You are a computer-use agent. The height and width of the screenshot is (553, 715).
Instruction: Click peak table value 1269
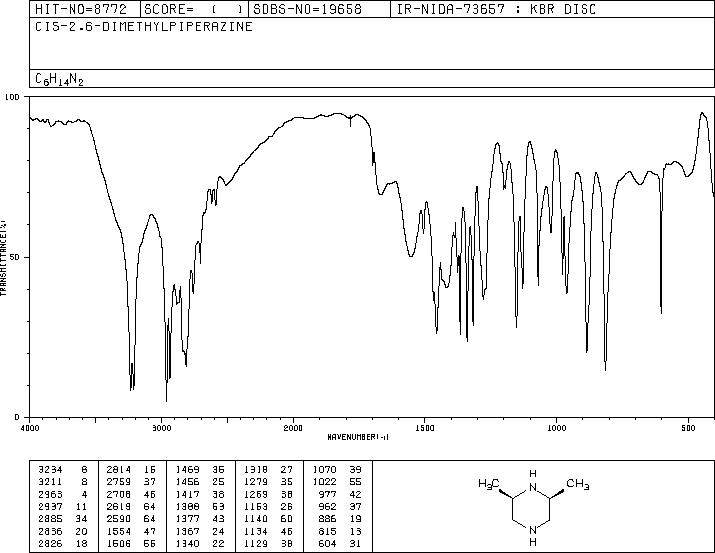[x=256, y=494]
